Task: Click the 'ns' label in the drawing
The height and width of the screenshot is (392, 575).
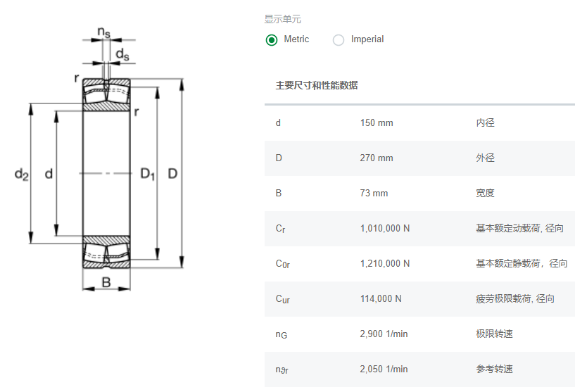Action: tap(103, 32)
